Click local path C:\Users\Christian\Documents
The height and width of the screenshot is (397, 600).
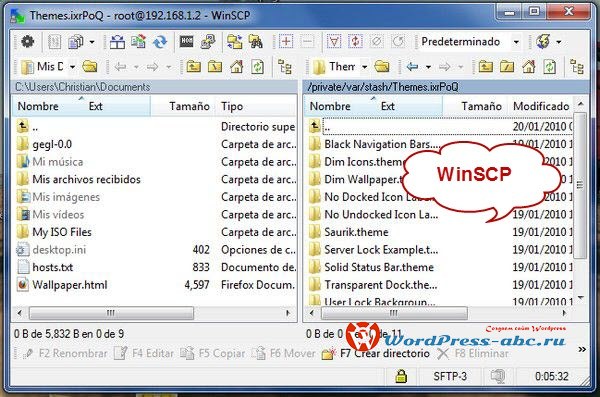click(82, 87)
